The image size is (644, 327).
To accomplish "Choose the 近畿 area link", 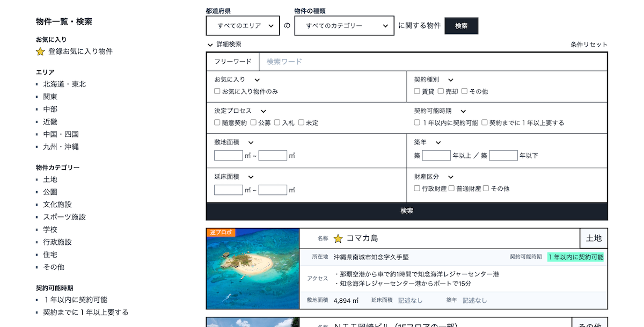I will point(50,122).
